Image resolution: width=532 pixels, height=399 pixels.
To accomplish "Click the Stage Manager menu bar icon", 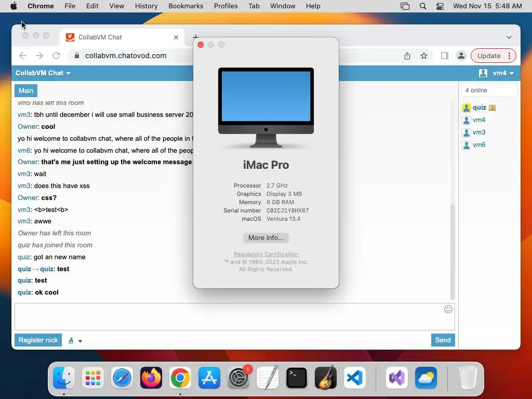I will click(x=405, y=6).
